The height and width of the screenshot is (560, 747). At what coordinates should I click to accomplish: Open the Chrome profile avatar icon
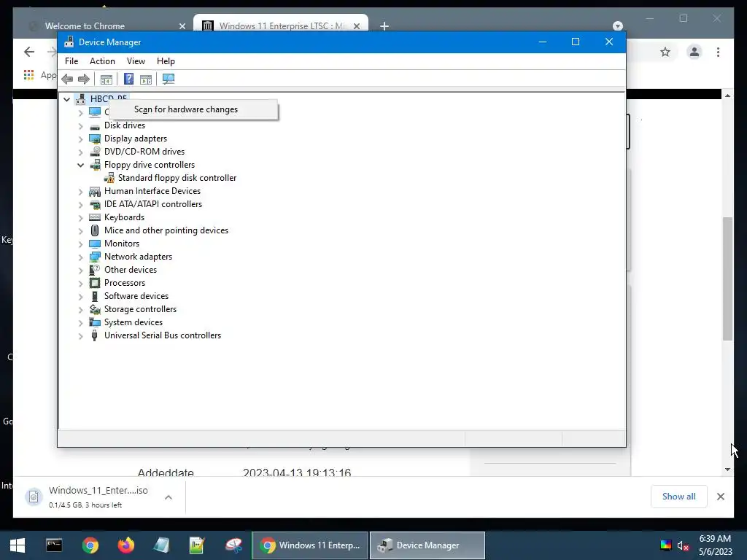(x=694, y=52)
